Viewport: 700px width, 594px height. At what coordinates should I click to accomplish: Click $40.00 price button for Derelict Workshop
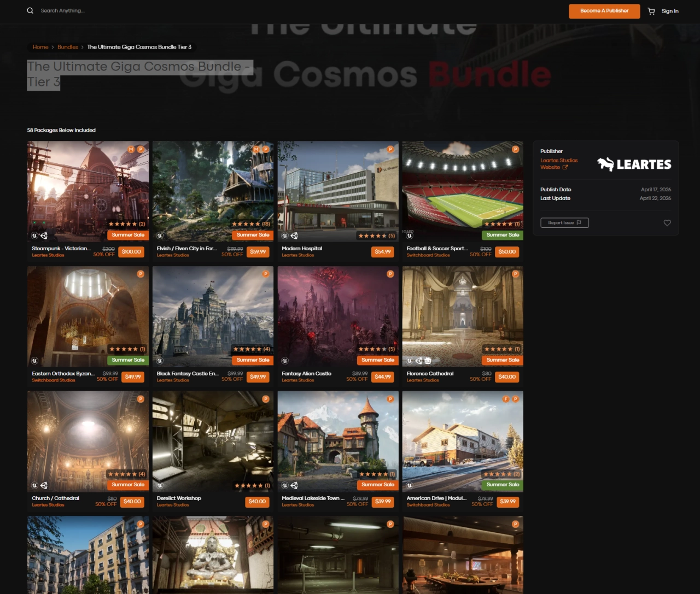(258, 501)
